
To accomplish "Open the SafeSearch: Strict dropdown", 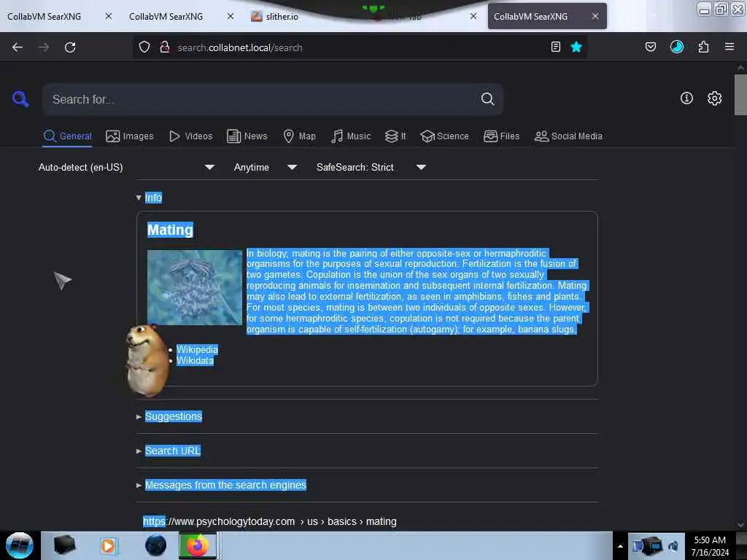I will pyautogui.click(x=371, y=167).
